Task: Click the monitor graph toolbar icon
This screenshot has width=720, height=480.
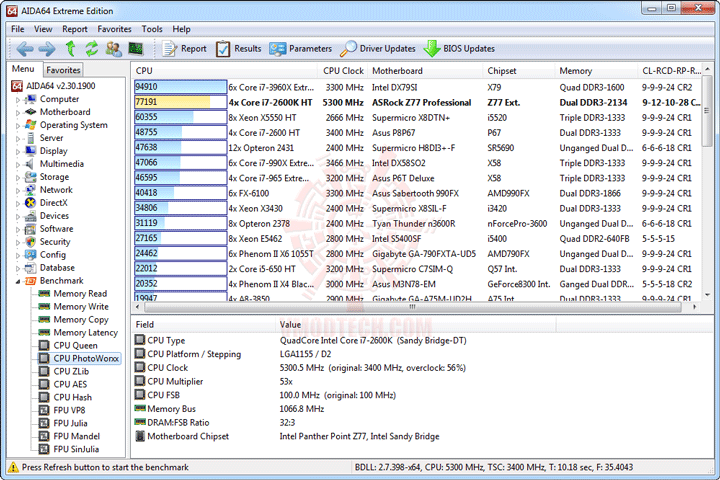Action: coord(135,49)
